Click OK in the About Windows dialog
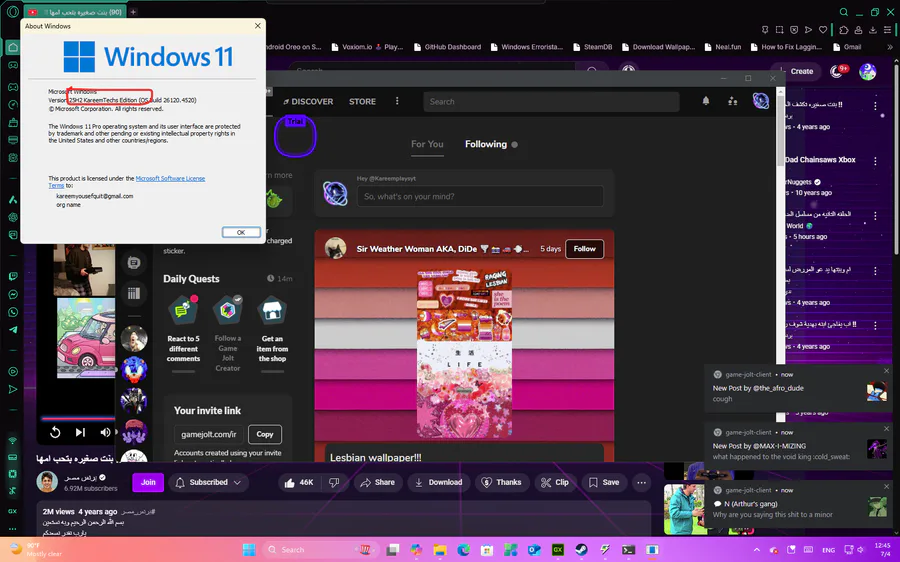This screenshot has height=562, width=900. 241,232
